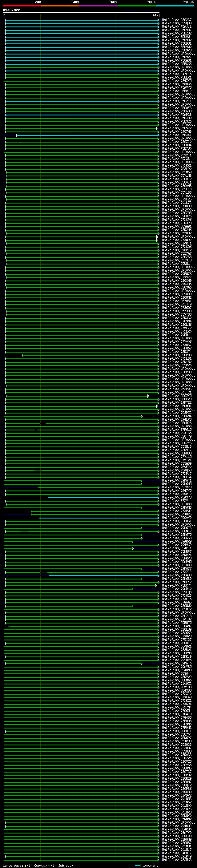Click the UniRef100_Q7XW39 label
This screenshot has height=868, width=197.
[x=177, y=206]
